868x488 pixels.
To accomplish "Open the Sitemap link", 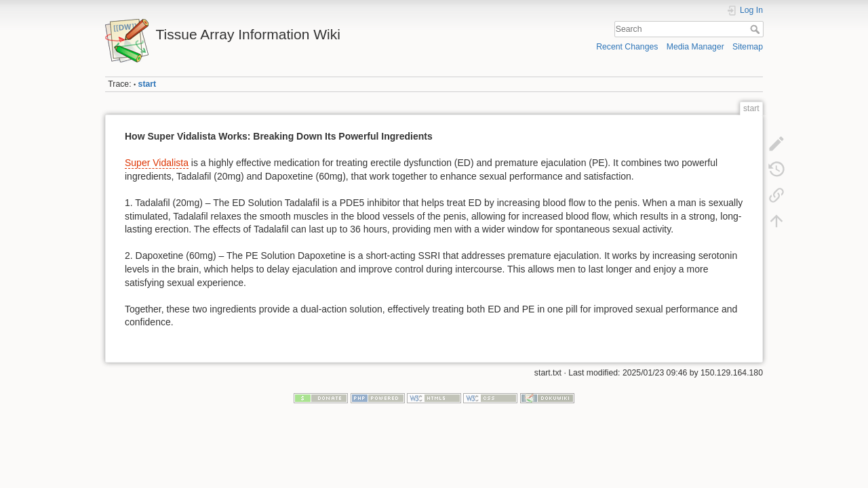I will [747, 47].
